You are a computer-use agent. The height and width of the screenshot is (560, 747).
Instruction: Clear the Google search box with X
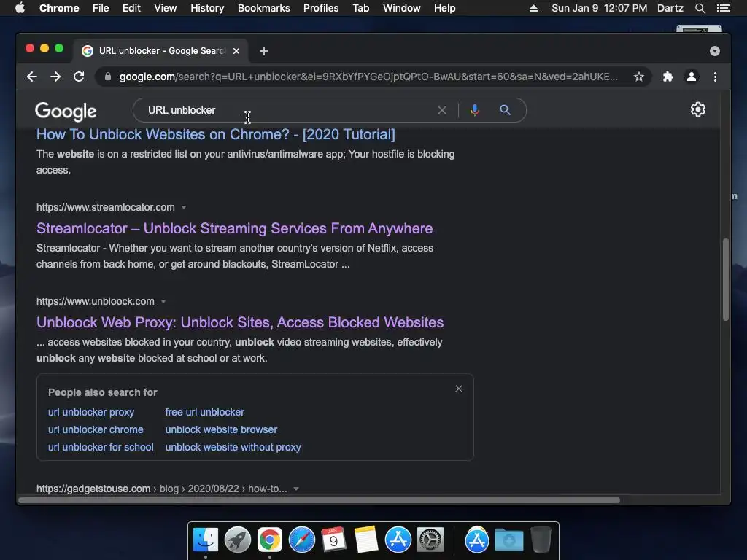click(x=442, y=110)
